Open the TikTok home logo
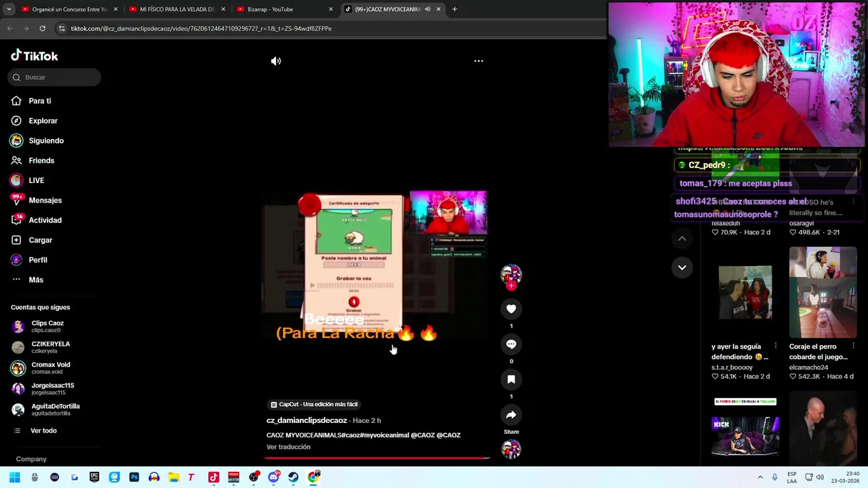Screen dimensions: 868x488 coord(34,56)
